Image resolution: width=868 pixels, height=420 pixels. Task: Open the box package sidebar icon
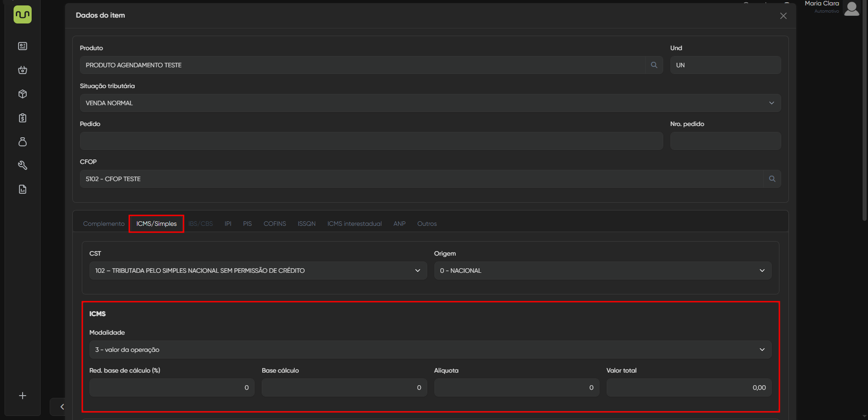pos(23,94)
